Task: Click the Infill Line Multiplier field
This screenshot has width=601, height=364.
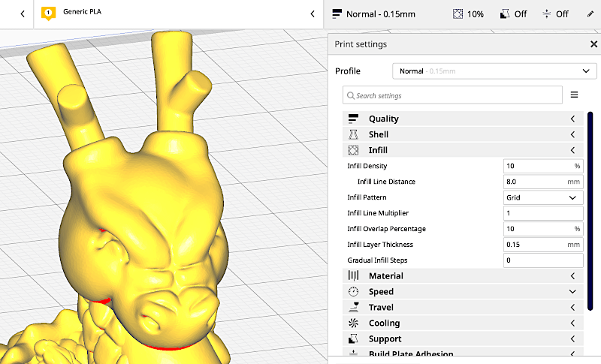Action: (543, 213)
